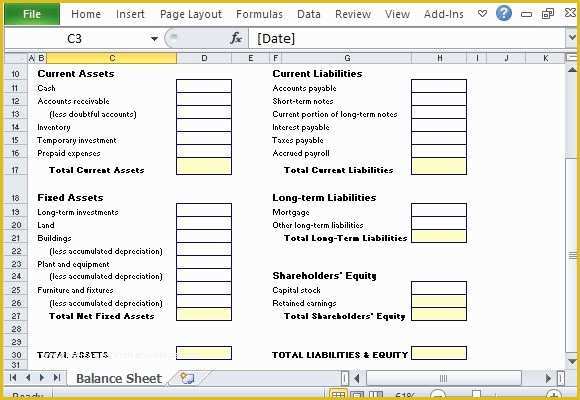The image size is (580, 400).
Task: Open the Name Box dropdown arrow
Action: (154, 38)
